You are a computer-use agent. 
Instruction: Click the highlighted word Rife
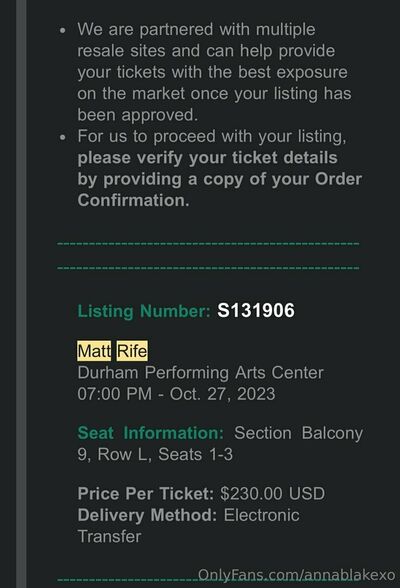pyautogui.click(x=132, y=351)
